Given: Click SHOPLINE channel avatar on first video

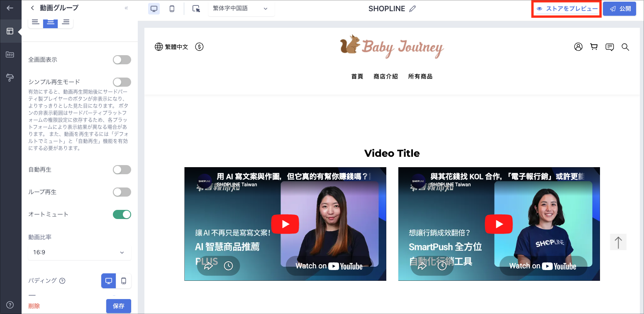Looking at the screenshot, I should coord(205,181).
